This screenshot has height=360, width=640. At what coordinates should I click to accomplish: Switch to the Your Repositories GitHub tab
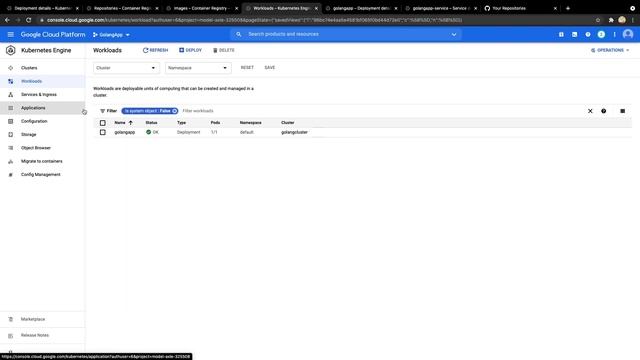pyautogui.click(x=520, y=8)
